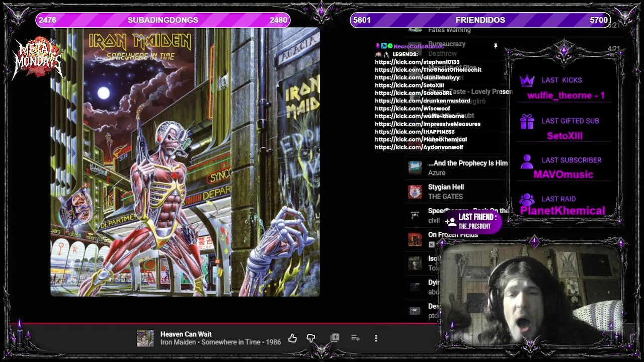This screenshot has height=362, width=644.
Task: Open the kick.com/SaoteoBRL link
Action: tap(413, 93)
